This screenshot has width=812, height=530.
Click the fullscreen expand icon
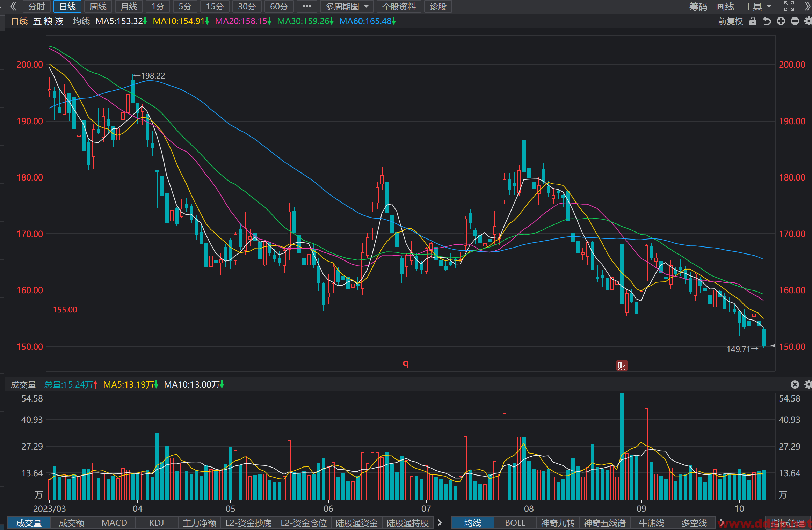[x=789, y=6]
